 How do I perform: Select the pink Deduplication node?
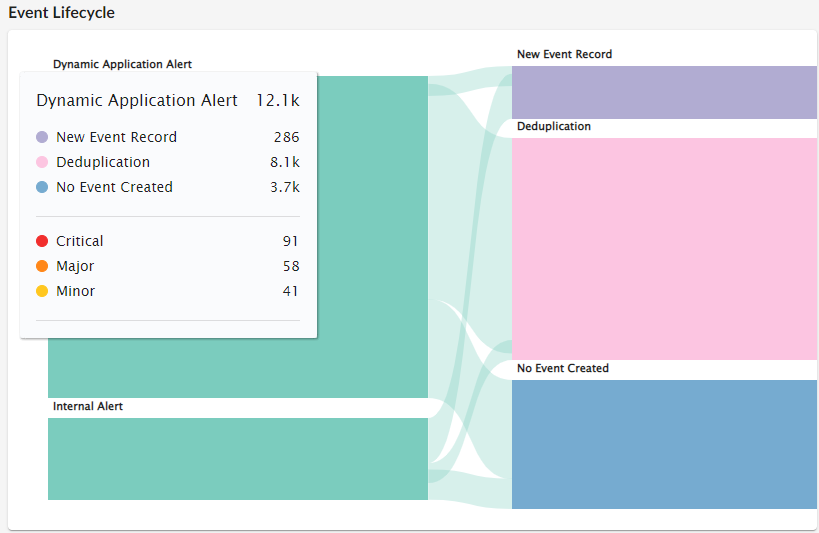(664, 248)
